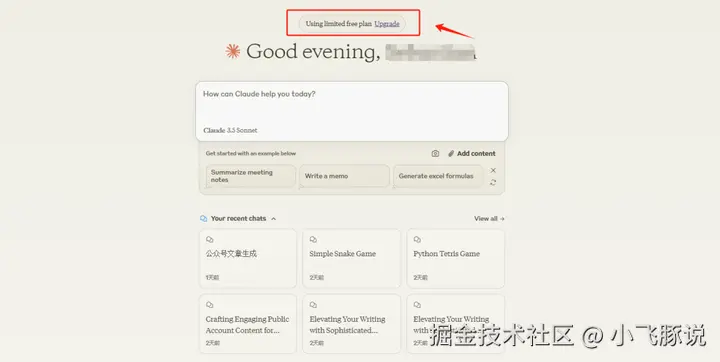Open the 公众号文章生成 chat card
Image resolution: width=720 pixels, height=362 pixels.
coord(248,259)
